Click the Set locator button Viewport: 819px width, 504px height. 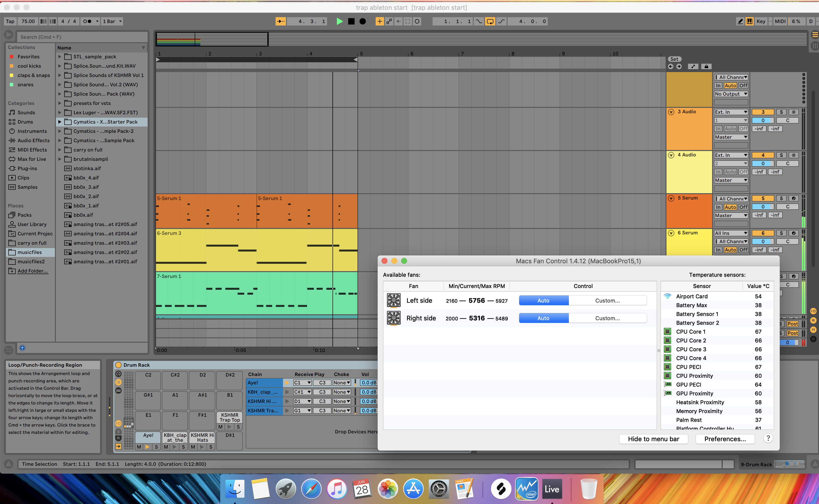click(674, 59)
